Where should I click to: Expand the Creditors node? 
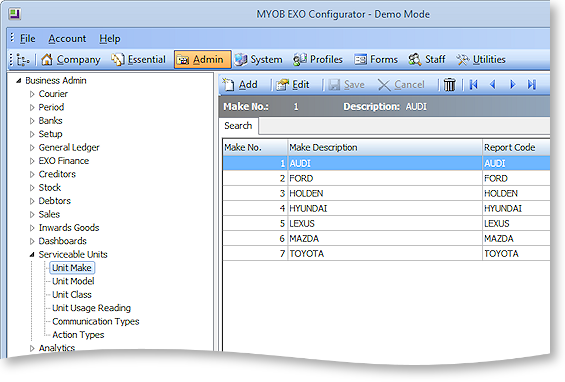(32, 174)
